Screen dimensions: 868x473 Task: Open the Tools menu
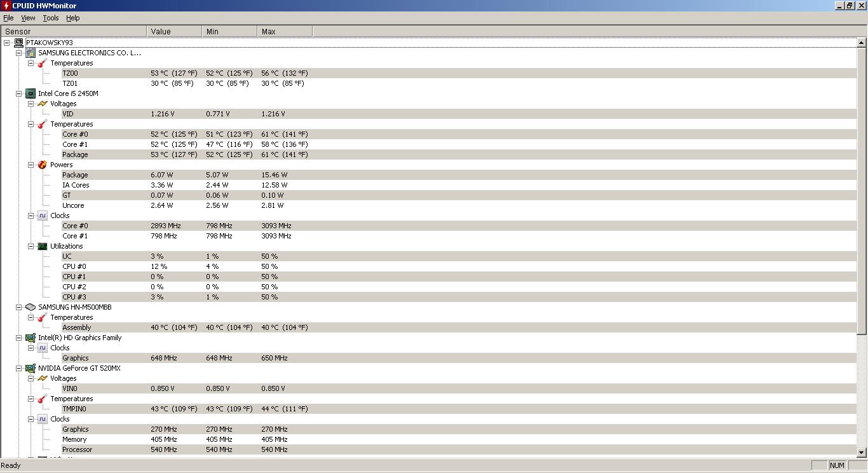[50, 18]
